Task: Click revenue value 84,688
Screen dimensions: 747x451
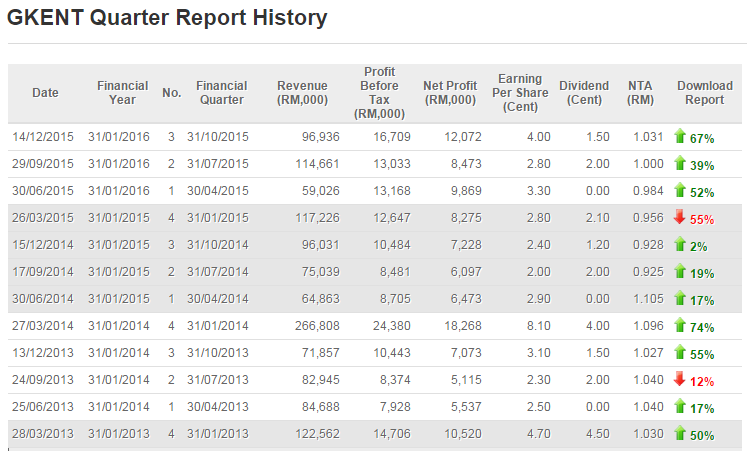Action: click(x=321, y=407)
